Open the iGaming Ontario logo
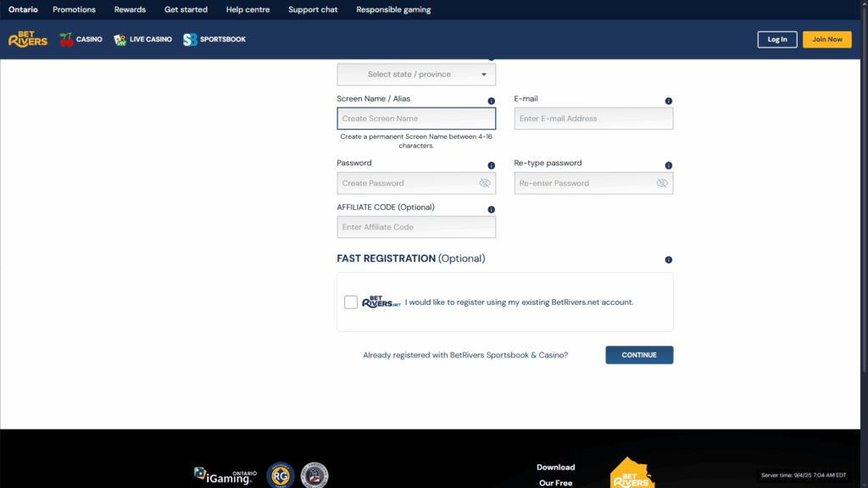868x488 pixels. coord(224,474)
